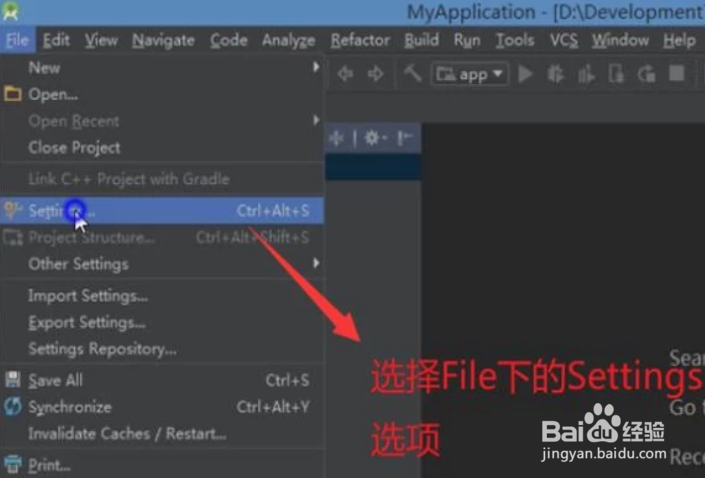Open the Tools menu
The image size is (705, 478).
pyautogui.click(x=515, y=40)
